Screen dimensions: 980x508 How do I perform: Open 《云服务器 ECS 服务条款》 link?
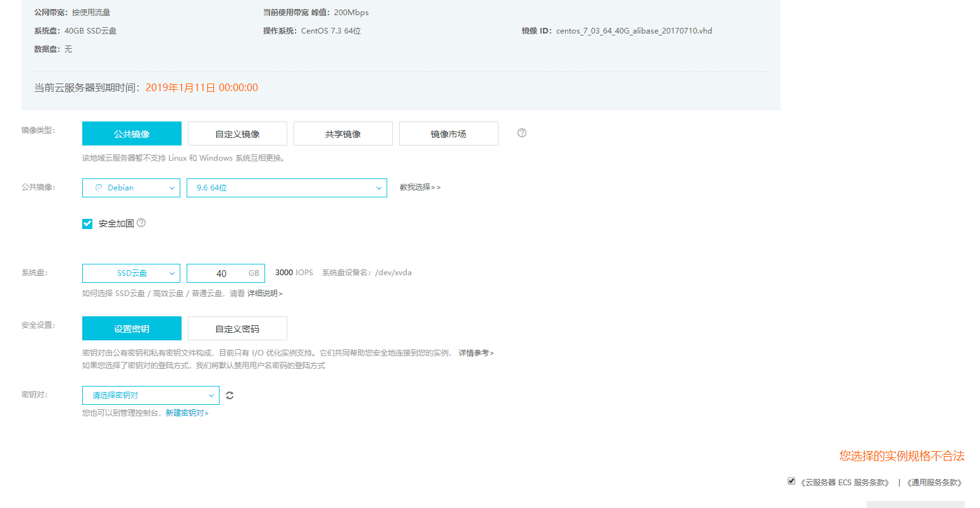click(x=845, y=483)
